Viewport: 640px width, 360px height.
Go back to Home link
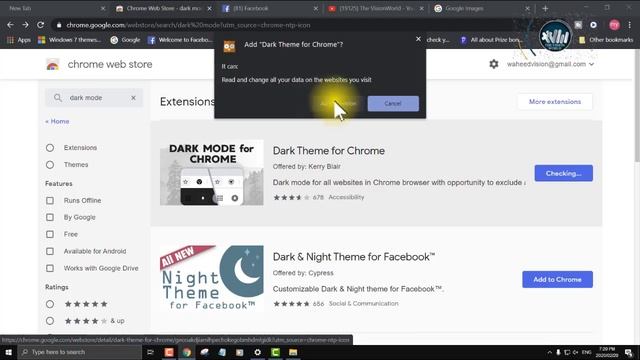[x=57, y=121]
